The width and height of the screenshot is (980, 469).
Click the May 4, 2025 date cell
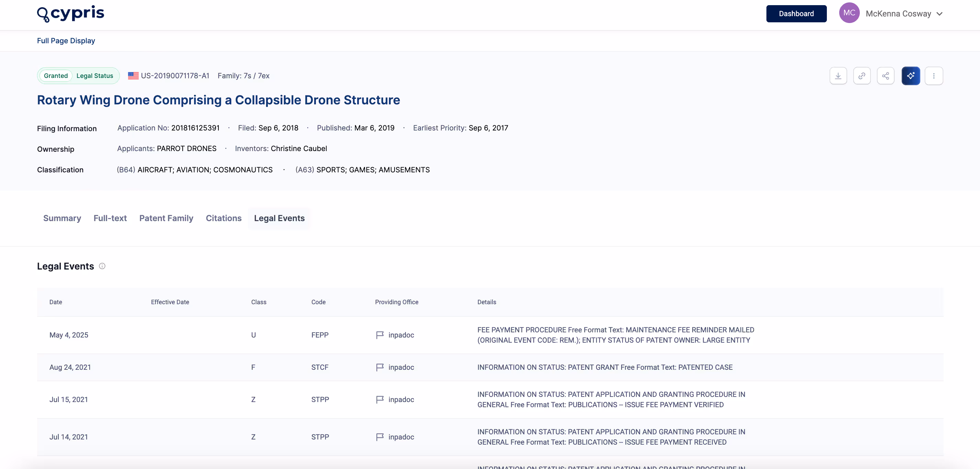tap(69, 335)
